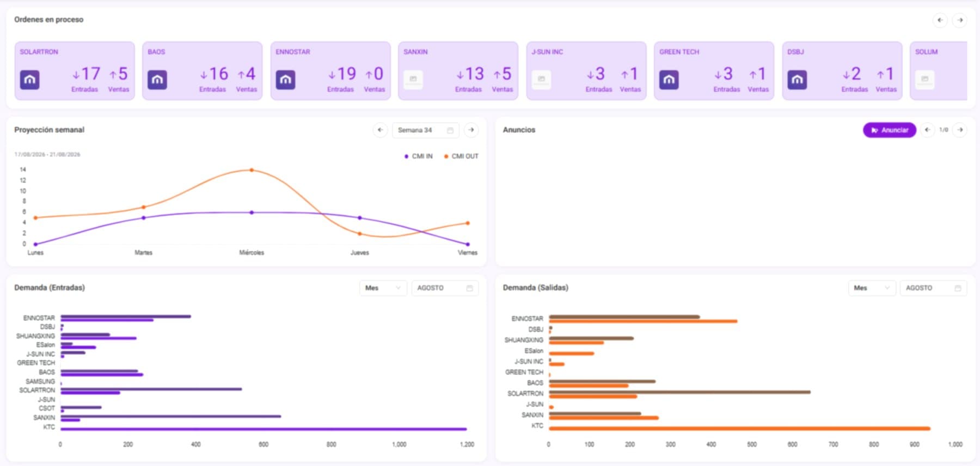Click the 1/0 announcement counter
The width and height of the screenshot is (980, 466).
pos(944,130)
